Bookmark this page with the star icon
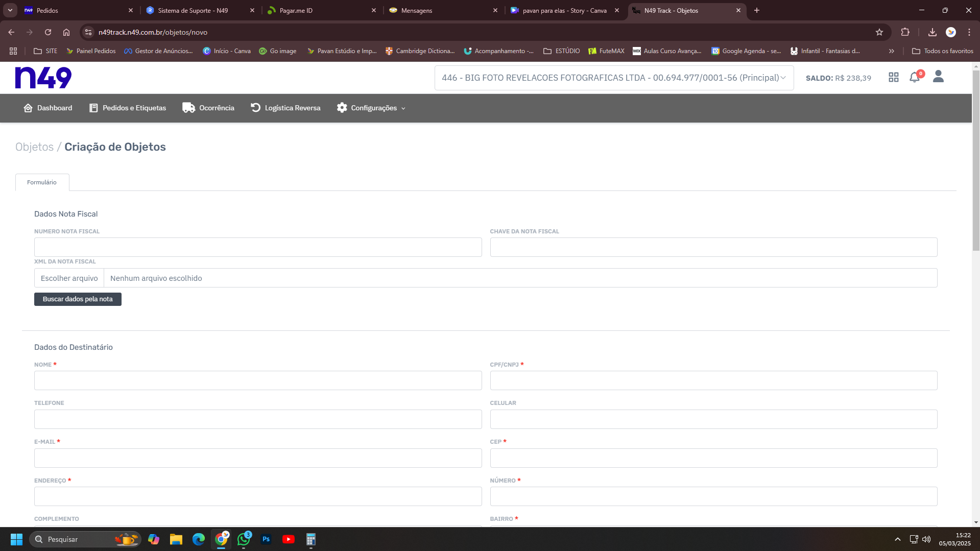 (x=879, y=32)
